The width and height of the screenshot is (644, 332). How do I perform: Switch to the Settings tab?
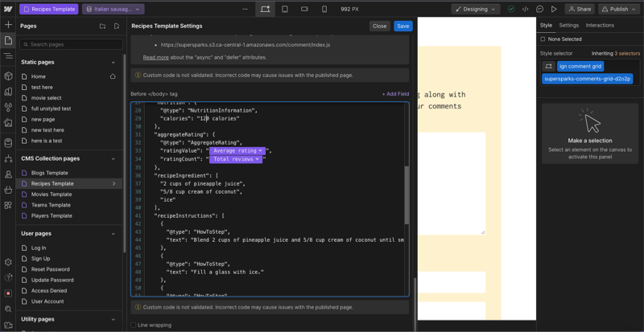click(x=569, y=25)
